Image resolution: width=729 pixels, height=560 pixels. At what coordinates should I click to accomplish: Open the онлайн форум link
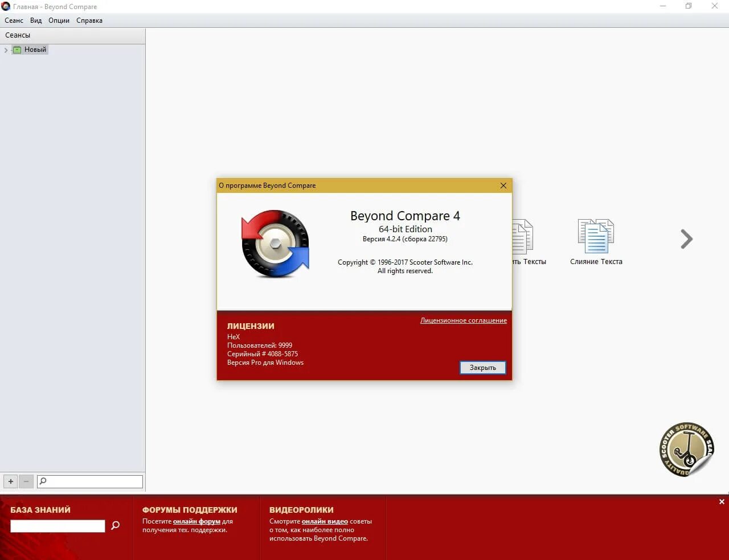196,521
